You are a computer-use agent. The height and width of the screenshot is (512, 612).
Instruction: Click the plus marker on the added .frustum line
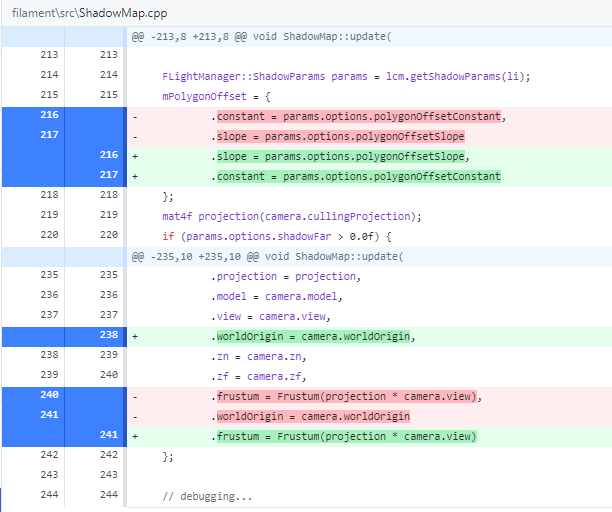pos(135,436)
